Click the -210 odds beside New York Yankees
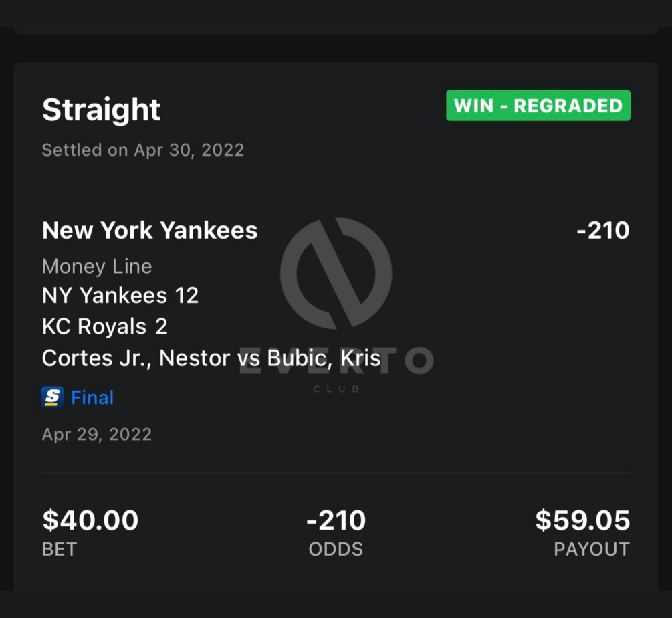Screen dimensions: 672x618 [602, 231]
